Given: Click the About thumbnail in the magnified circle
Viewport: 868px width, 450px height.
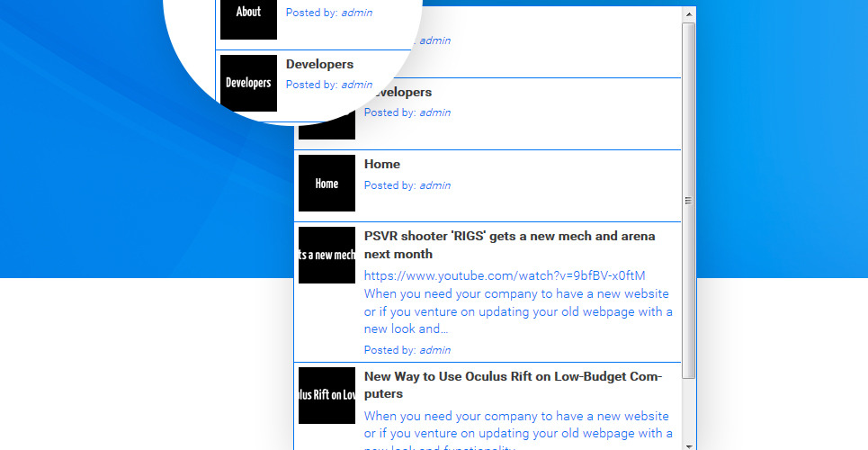Looking at the screenshot, I should pyautogui.click(x=248, y=13).
